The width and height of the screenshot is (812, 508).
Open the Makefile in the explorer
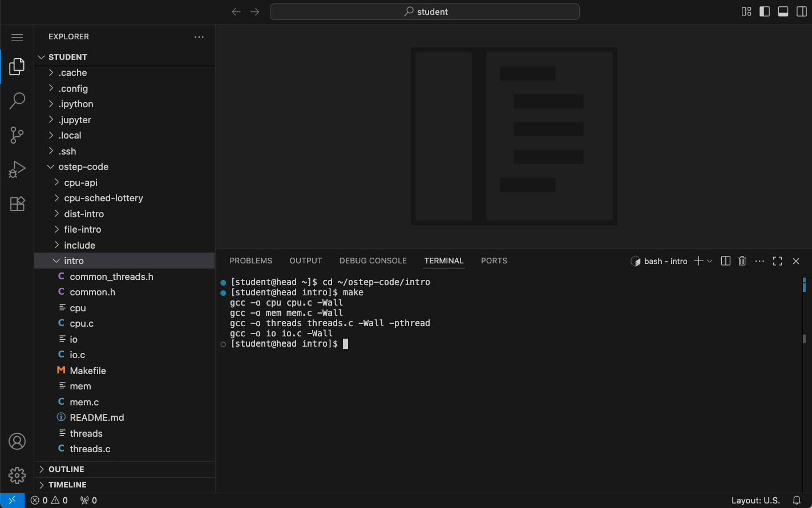click(x=88, y=371)
